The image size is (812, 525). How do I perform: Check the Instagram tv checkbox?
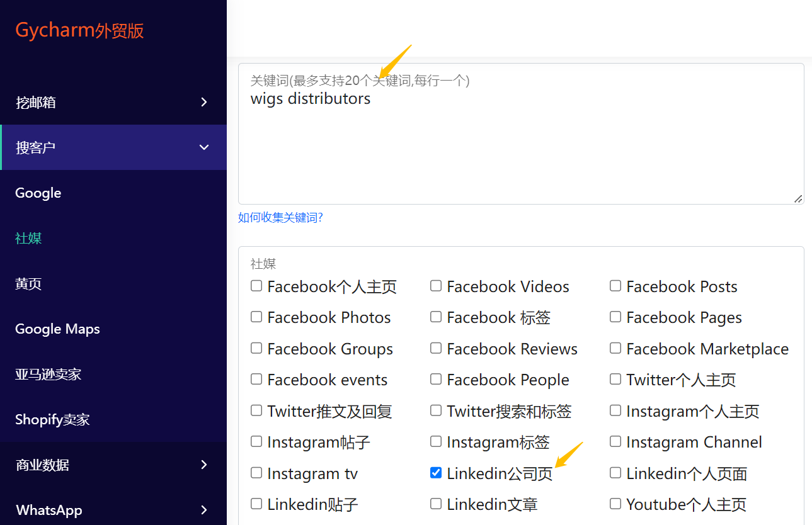(256, 473)
